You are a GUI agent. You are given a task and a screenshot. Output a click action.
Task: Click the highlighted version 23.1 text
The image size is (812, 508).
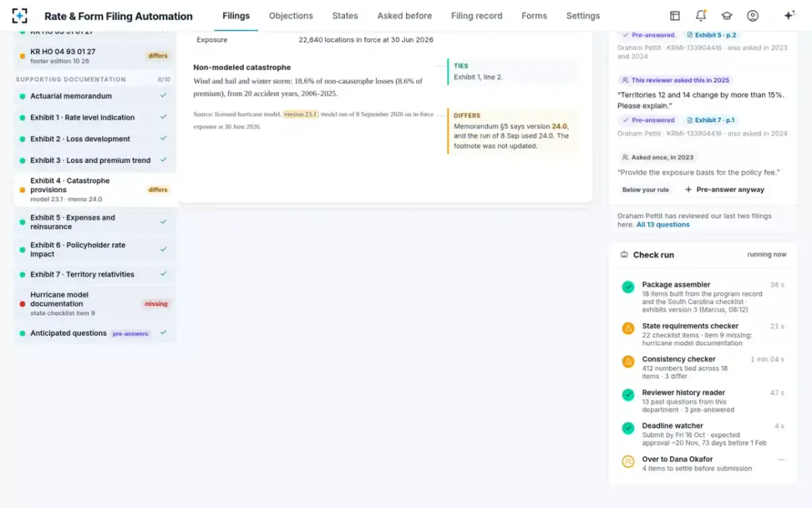tap(300, 114)
